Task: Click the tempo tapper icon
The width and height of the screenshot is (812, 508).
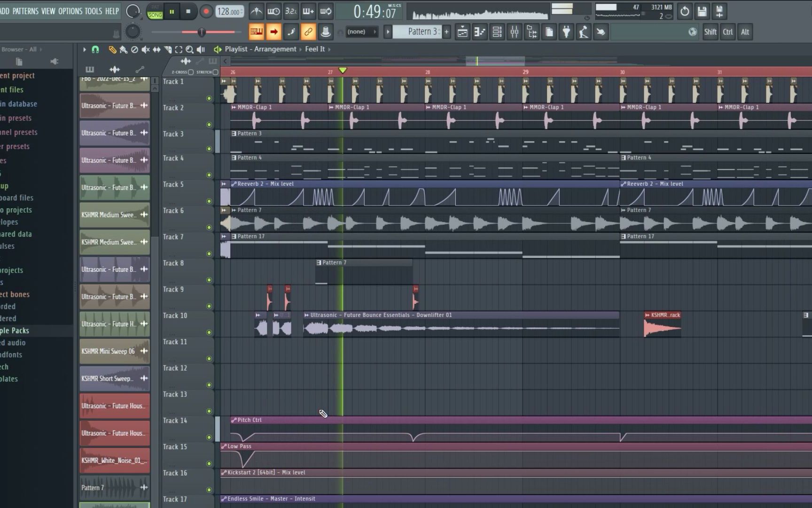Action: 584,32
